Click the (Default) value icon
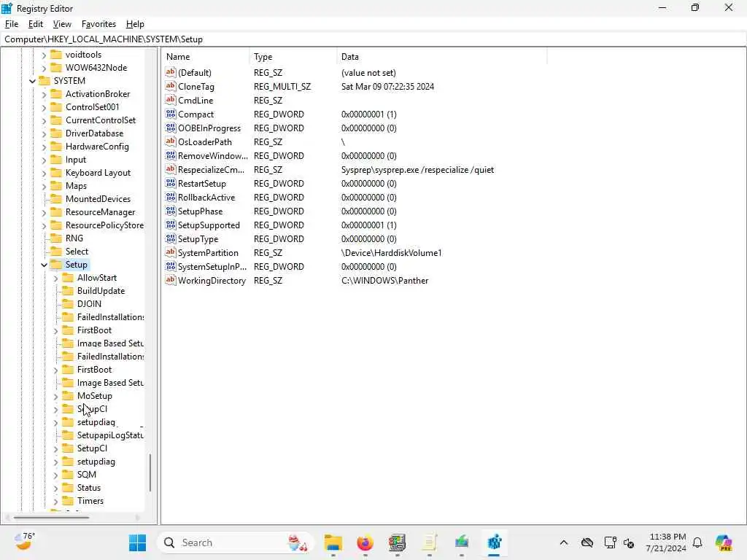Viewport: 747px width, 560px height. [x=171, y=72]
